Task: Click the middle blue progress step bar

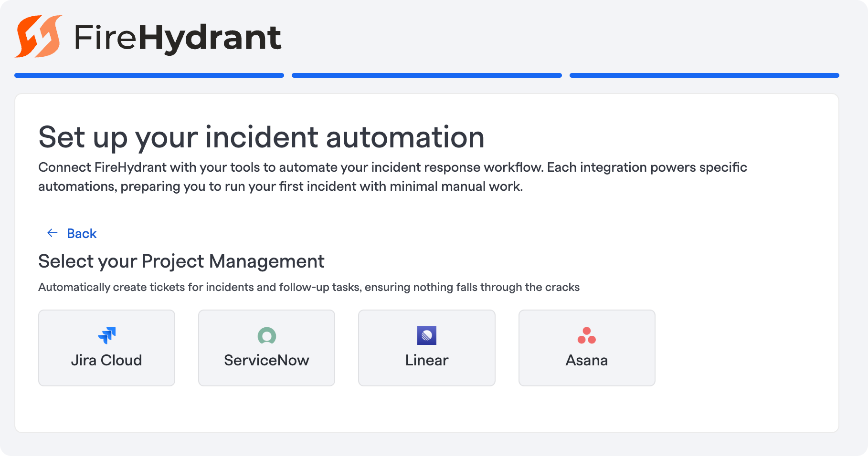Action: (x=427, y=75)
